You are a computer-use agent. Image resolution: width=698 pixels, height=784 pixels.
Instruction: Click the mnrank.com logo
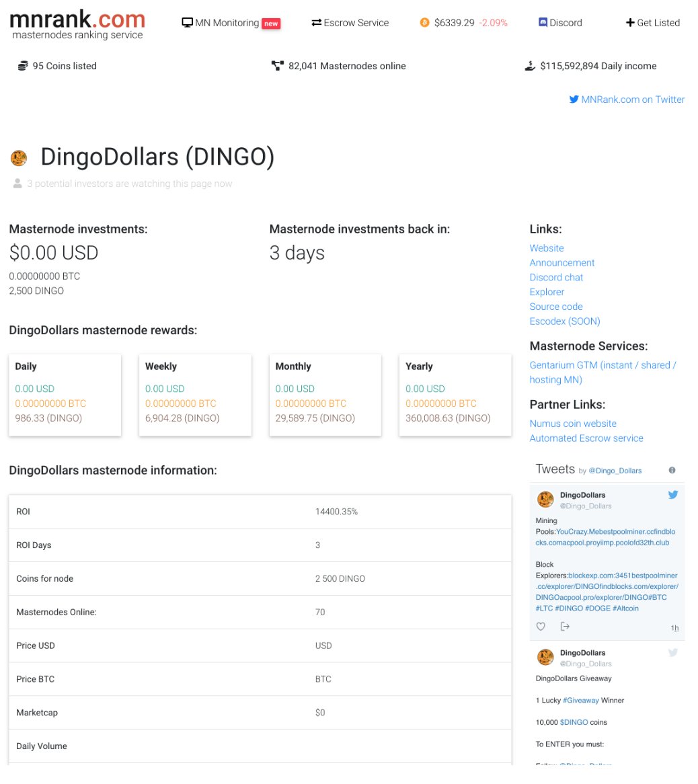(x=76, y=22)
